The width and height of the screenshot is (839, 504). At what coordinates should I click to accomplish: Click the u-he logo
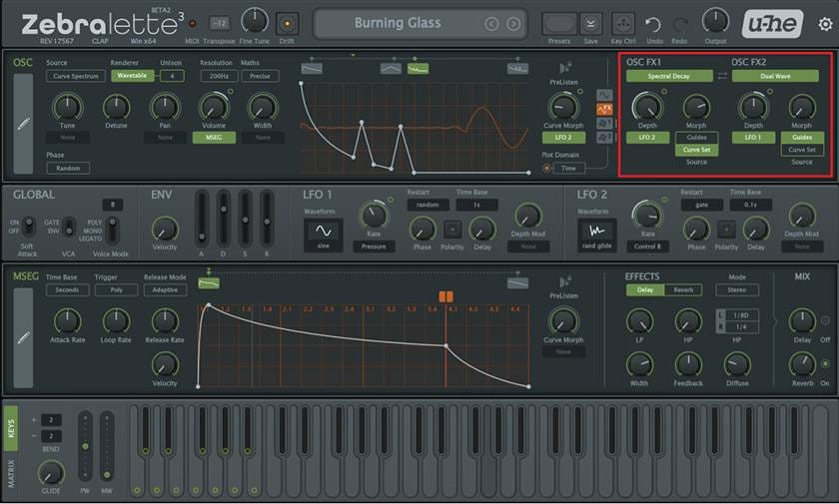tap(772, 24)
